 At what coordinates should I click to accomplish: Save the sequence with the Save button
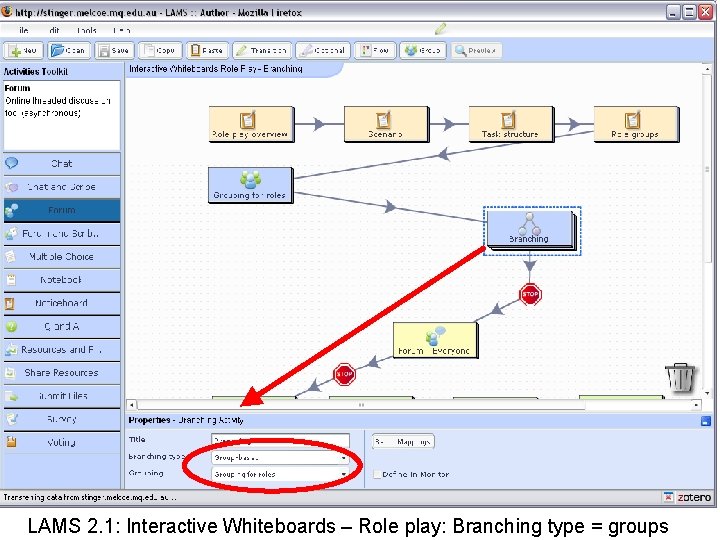tap(114, 50)
